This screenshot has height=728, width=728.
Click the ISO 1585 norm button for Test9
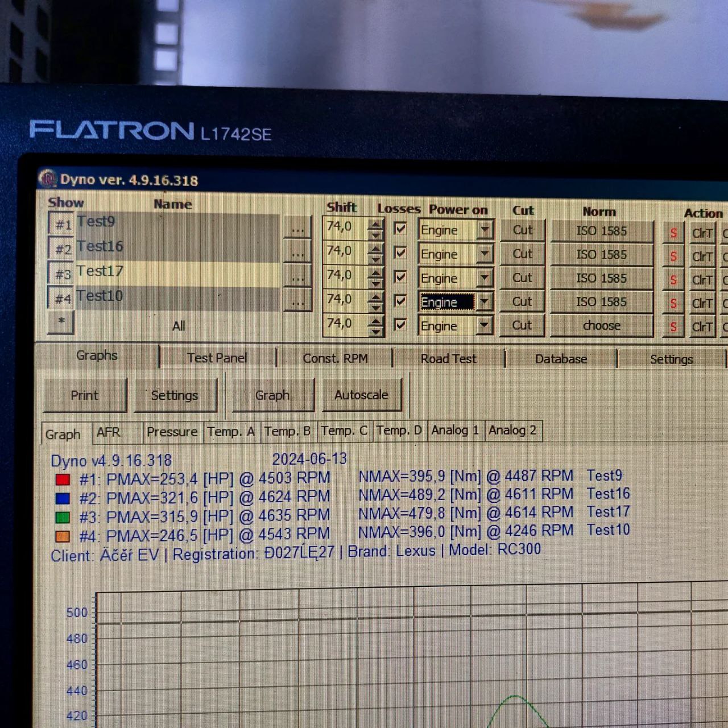(x=601, y=231)
